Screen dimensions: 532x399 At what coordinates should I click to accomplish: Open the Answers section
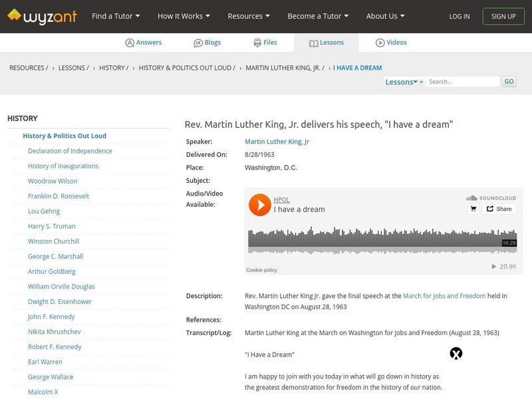(144, 43)
